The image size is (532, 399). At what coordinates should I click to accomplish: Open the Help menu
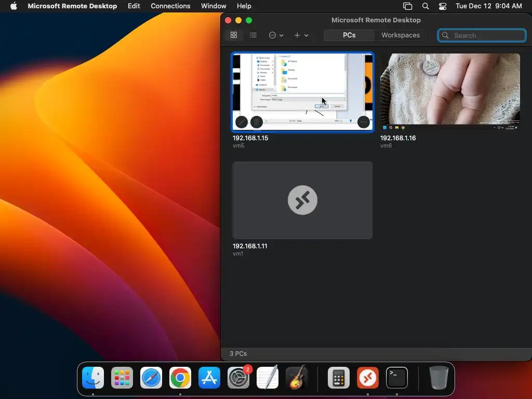click(244, 6)
